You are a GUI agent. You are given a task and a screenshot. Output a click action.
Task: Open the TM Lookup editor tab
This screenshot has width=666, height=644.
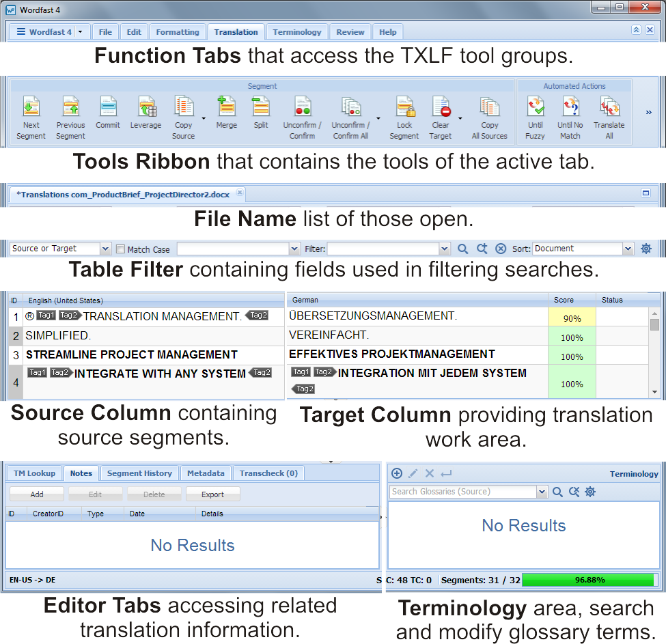click(34, 473)
